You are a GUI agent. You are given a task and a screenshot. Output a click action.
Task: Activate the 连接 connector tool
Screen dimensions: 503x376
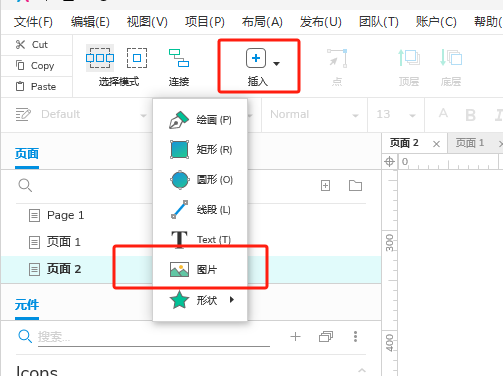pos(179,67)
